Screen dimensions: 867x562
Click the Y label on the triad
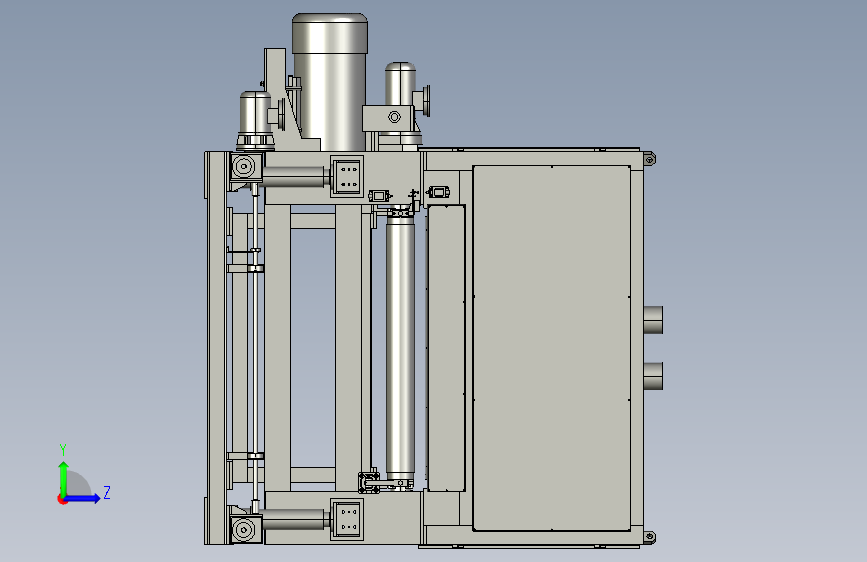click(63, 450)
